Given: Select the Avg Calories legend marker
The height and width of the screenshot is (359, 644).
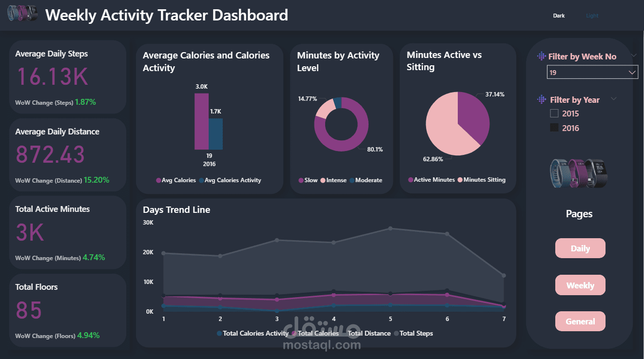Looking at the screenshot, I should point(158,180).
